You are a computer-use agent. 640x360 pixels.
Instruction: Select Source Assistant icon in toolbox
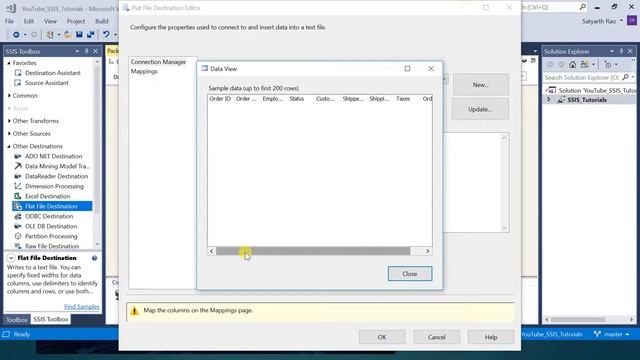coord(18,83)
